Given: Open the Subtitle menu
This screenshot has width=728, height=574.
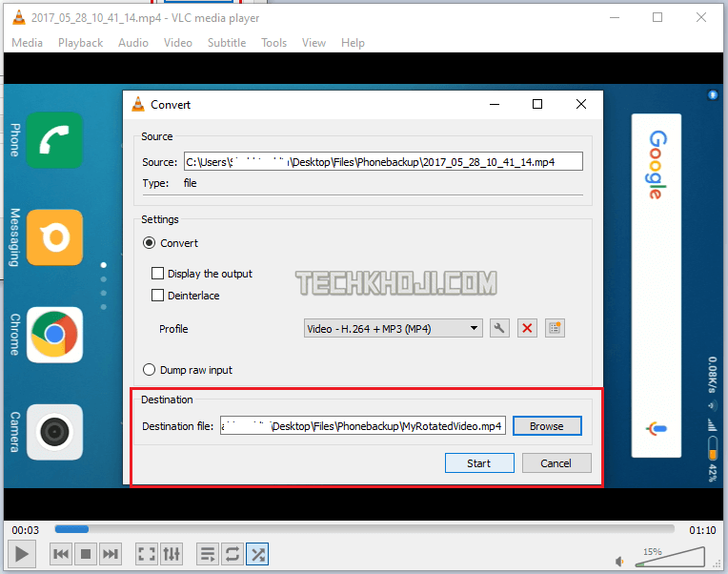Looking at the screenshot, I should (x=227, y=43).
